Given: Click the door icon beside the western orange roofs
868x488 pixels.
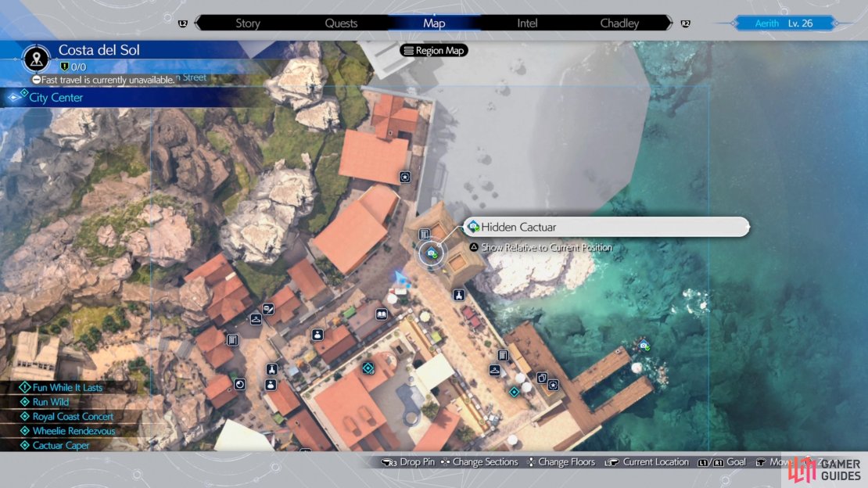Looking at the screenshot, I should click(232, 339).
